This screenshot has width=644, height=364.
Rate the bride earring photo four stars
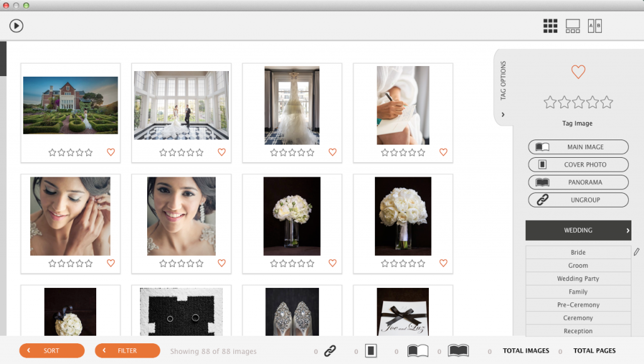[x=80, y=263]
